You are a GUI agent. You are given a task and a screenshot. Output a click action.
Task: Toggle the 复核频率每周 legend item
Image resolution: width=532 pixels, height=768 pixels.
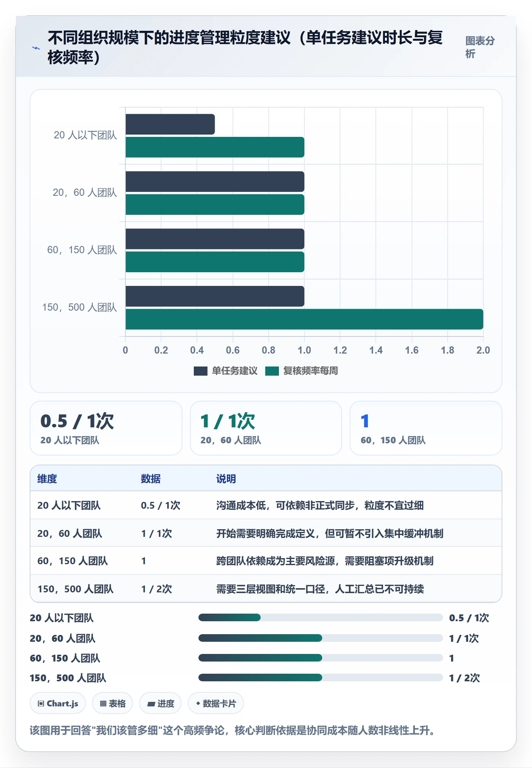(x=301, y=371)
